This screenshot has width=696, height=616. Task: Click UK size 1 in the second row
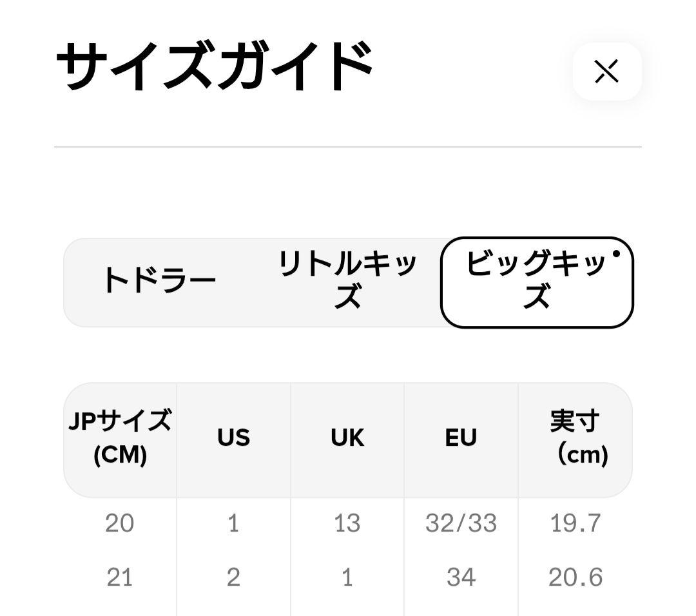(347, 577)
